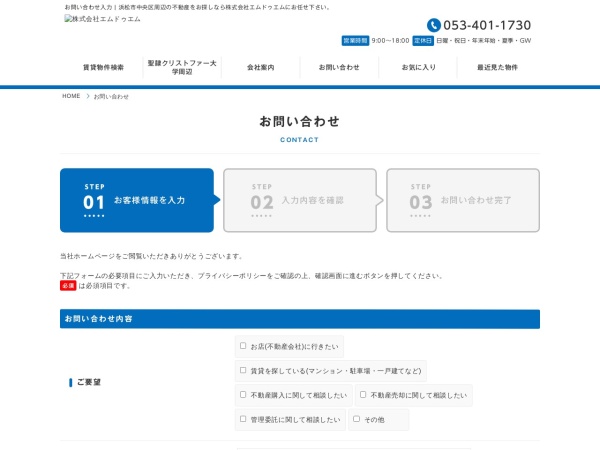This screenshot has width=600, height=450.
Task: Open the 賃貸物件検索 menu item
Action: 103,67
